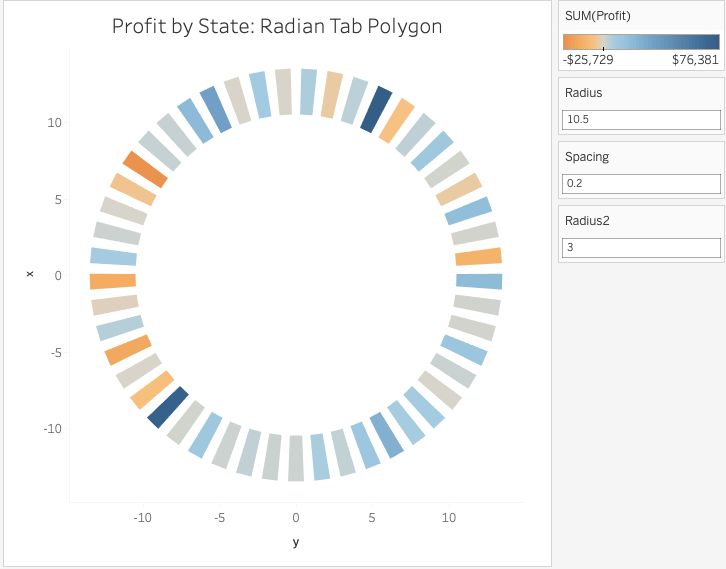Click the Radius parameter title label
The height and width of the screenshot is (569, 726).
point(582,93)
